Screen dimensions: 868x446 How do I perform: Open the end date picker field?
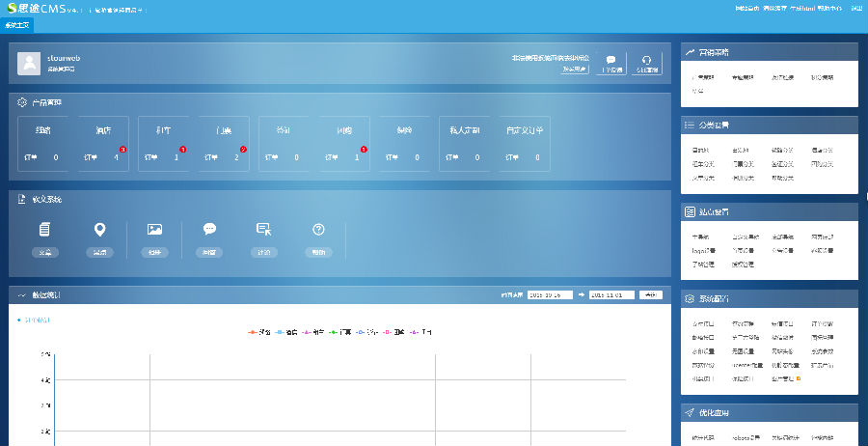[610, 294]
